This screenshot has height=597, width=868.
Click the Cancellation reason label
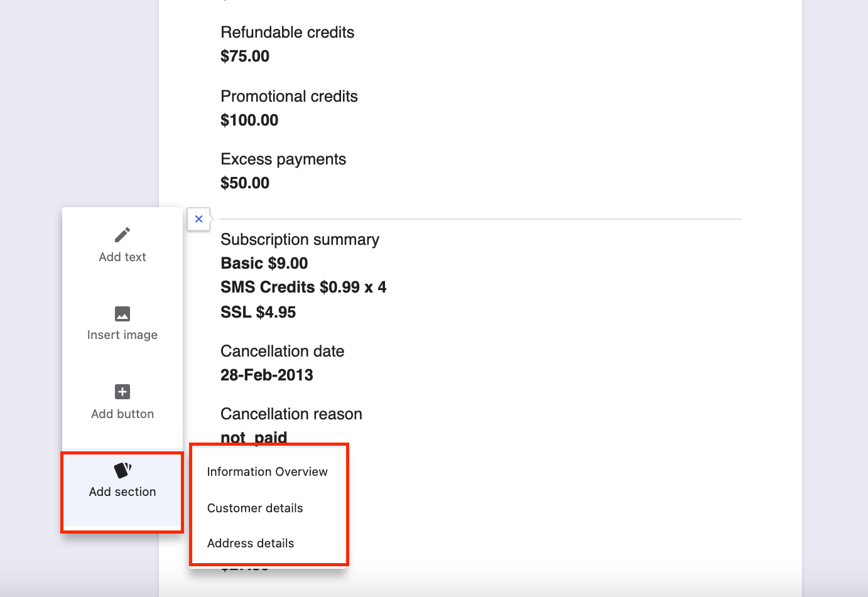pos(291,414)
